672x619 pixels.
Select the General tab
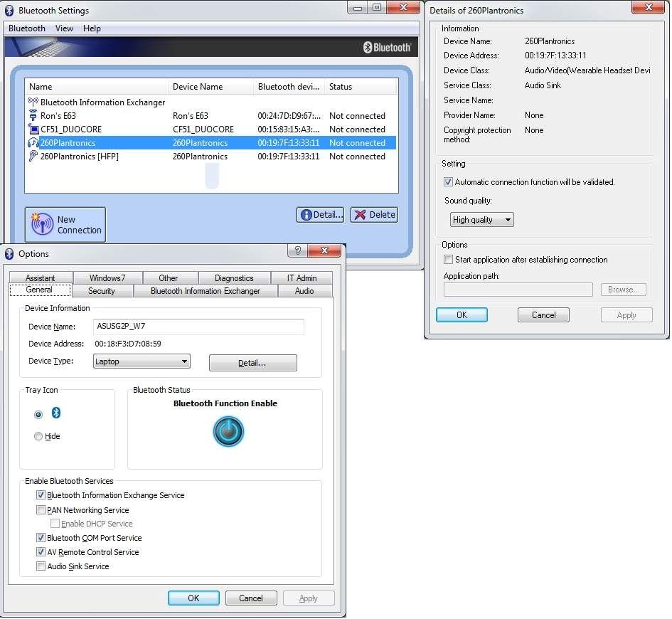(39, 290)
